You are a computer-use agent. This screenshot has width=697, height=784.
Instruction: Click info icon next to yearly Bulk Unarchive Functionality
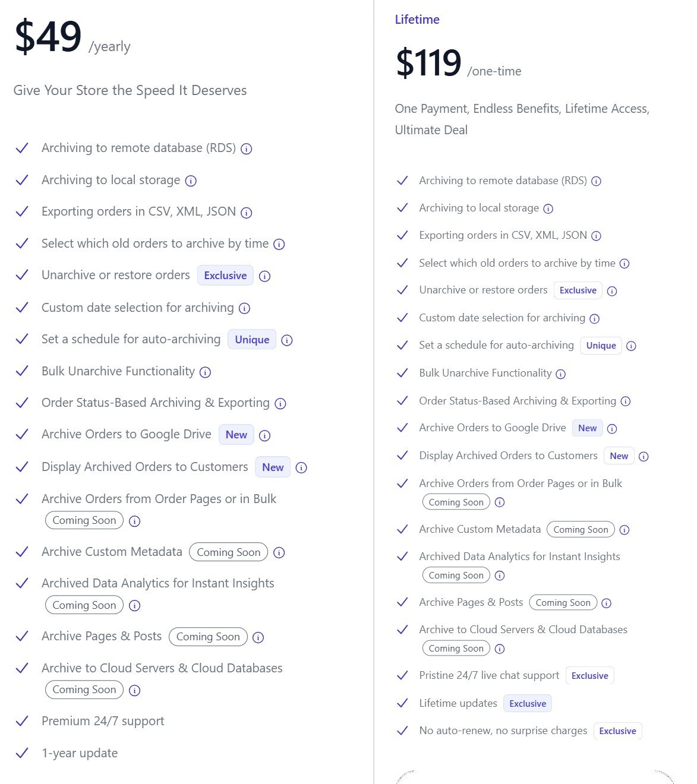[205, 372]
